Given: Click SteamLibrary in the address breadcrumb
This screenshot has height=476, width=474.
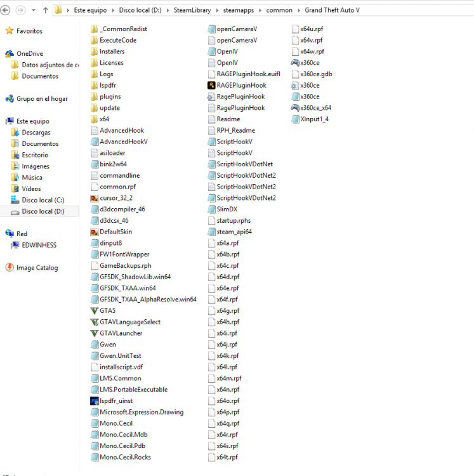Looking at the screenshot, I should coord(192,10).
